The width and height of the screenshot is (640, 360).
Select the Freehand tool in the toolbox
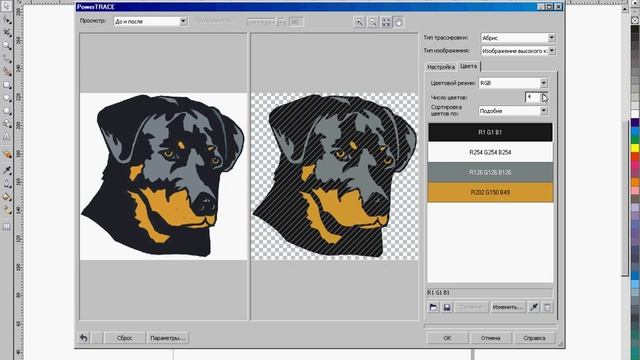(7, 59)
